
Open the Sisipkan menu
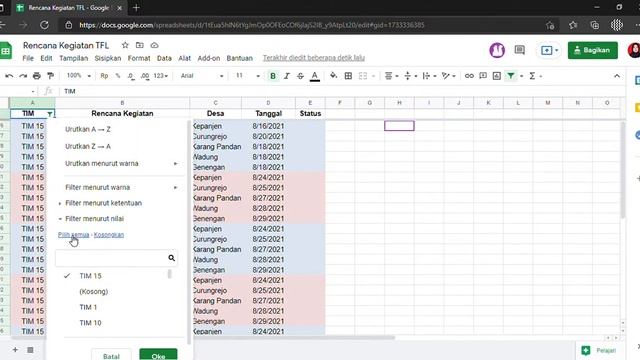[x=108, y=58]
